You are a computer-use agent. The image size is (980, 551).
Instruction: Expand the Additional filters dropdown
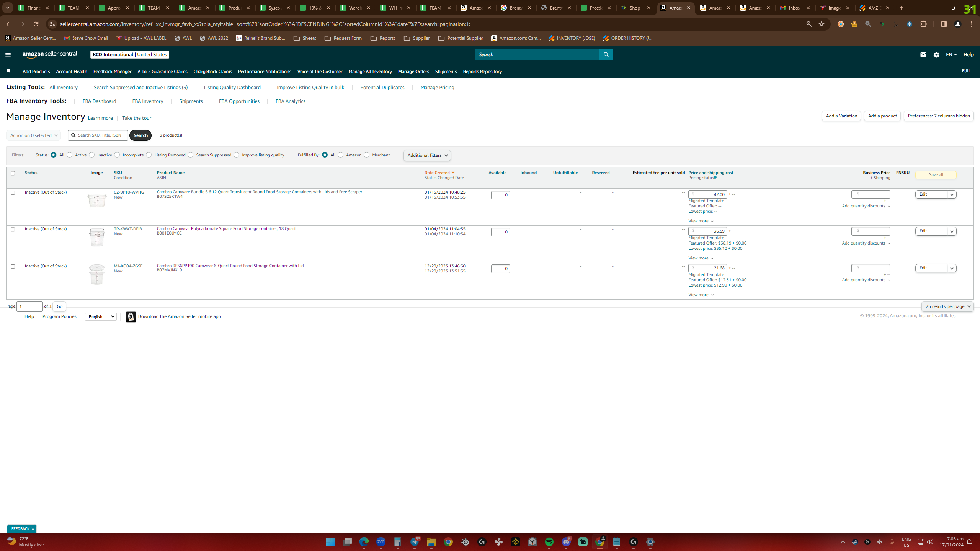pos(427,155)
